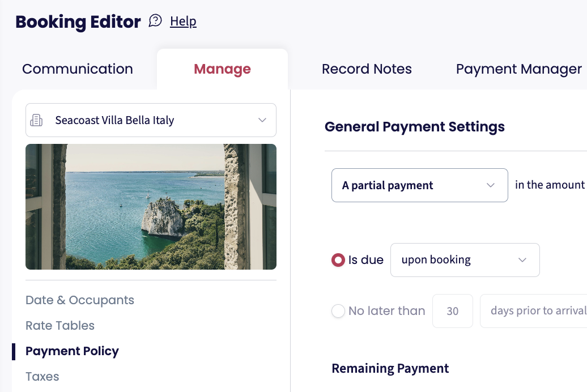Select the No later than radio button
Screen dimensions: 587x392
tap(338, 311)
